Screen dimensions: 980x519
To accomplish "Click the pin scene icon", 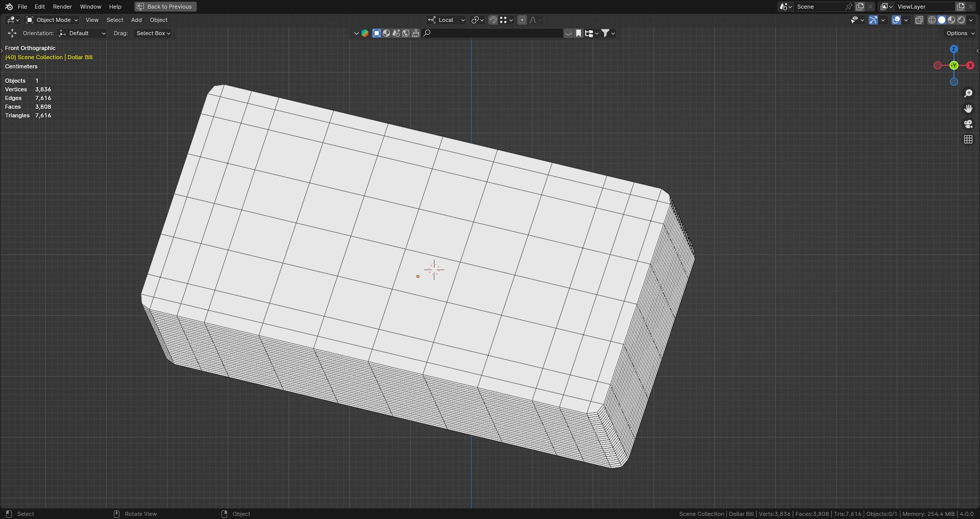I will click(849, 7).
